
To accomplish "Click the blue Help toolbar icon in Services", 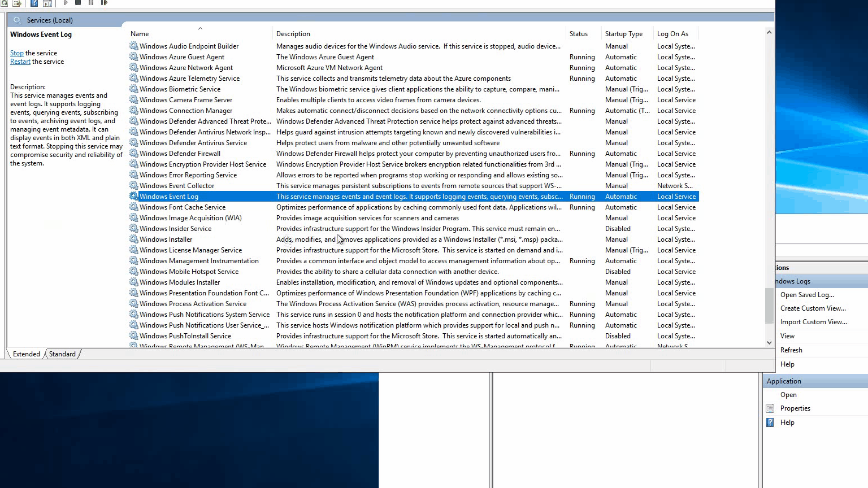I will pos(34,3).
